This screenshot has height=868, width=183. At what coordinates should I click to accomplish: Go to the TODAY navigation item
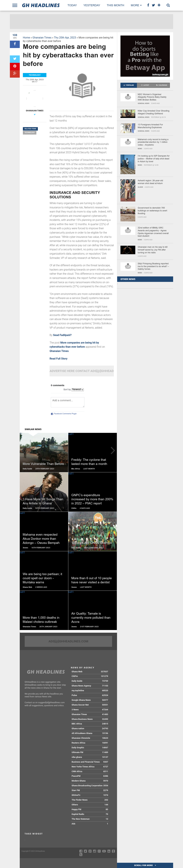pyautogui.click(x=72, y=5)
